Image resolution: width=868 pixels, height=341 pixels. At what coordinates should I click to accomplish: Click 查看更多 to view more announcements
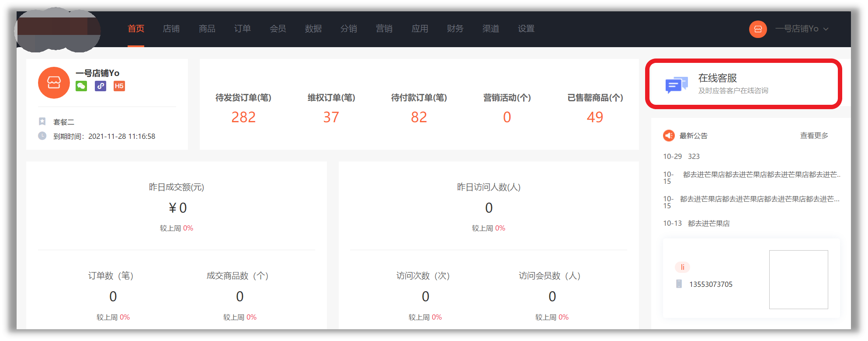(x=814, y=136)
